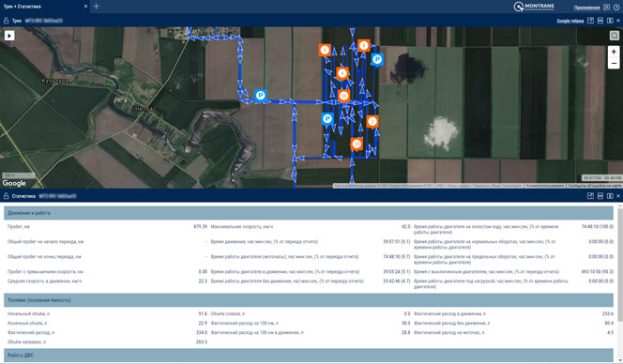The image size is (623, 364).
Task: Click mileage value 879.39
Action: click(x=200, y=226)
